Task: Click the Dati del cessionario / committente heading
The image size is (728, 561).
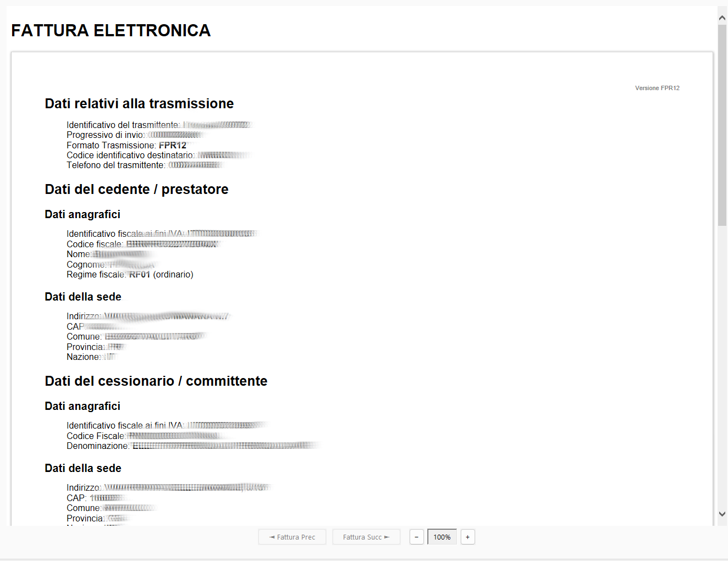Action: coord(156,381)
